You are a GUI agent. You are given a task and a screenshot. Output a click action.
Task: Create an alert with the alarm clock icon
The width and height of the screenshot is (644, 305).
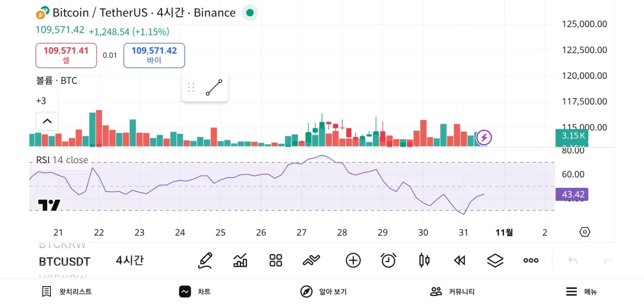coord(389,260)
